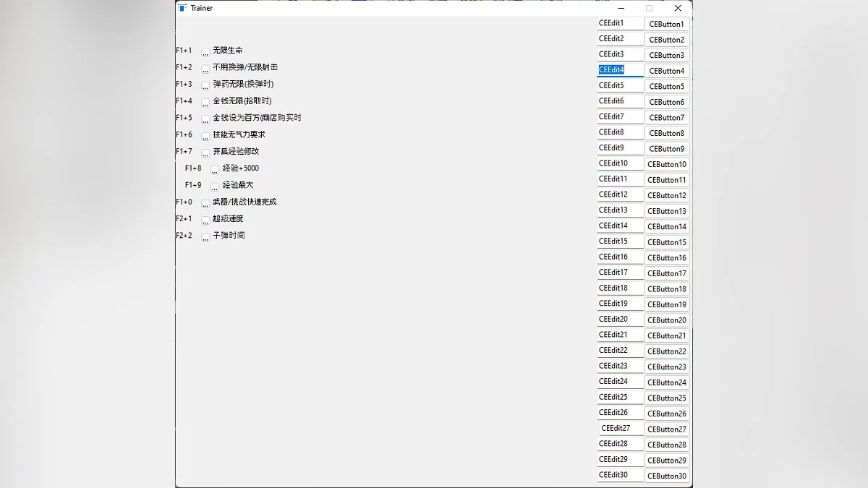This screenshot has height=488, width=868.
Task: Click the CEButton4 button
Action: [x=666, y=71]
